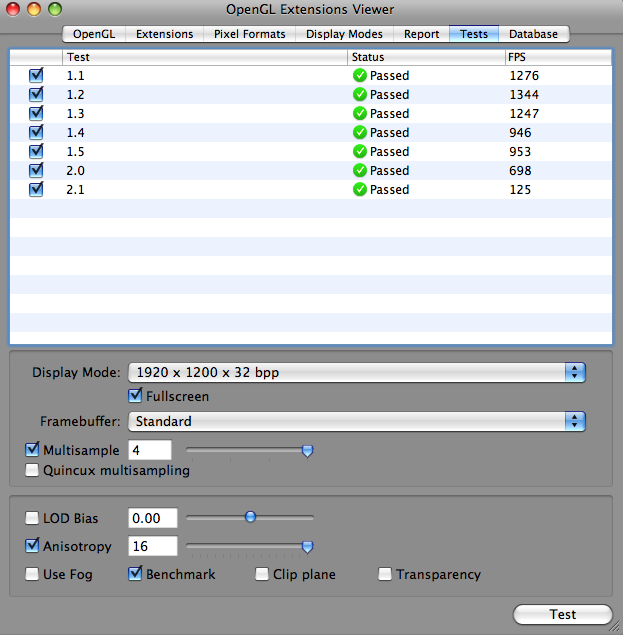Uncheck the test 1.2 checkbox
The height and width of the screenshot is (635, 623).
pos(36,94)
